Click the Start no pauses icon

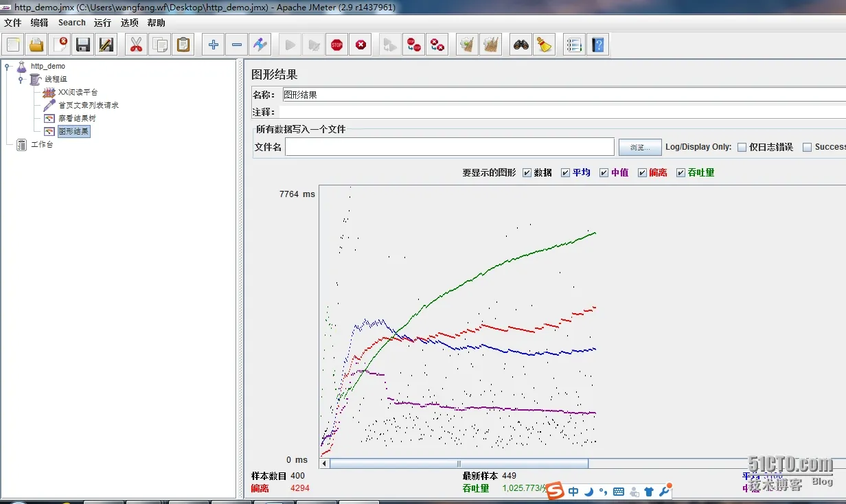pos(314,45)
